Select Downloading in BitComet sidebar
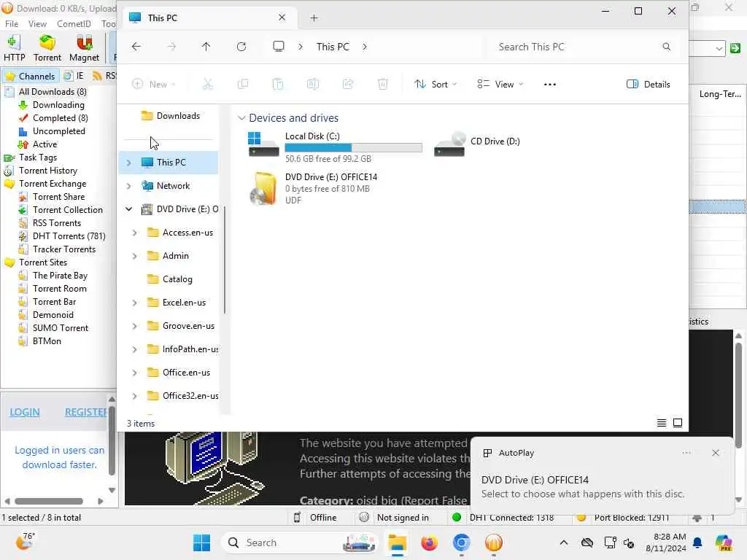The width and height of the screenshot is (747, 560). (x=58, y=105)
